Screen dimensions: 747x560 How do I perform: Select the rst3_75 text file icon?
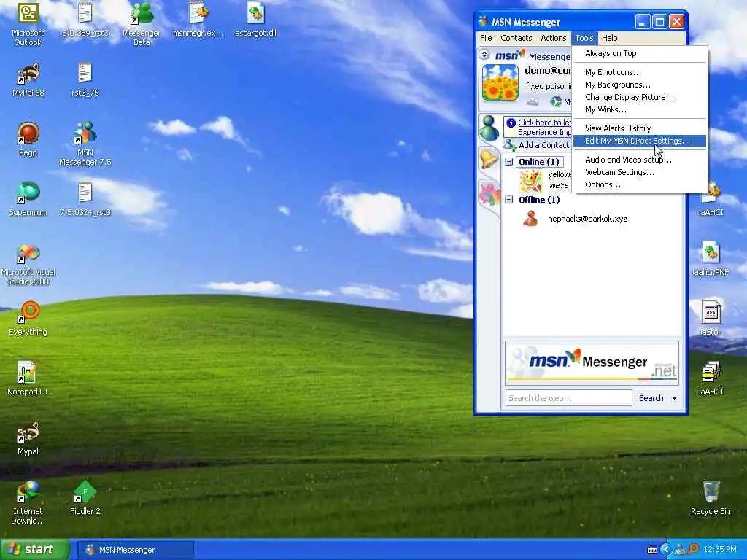pos(85,80)
